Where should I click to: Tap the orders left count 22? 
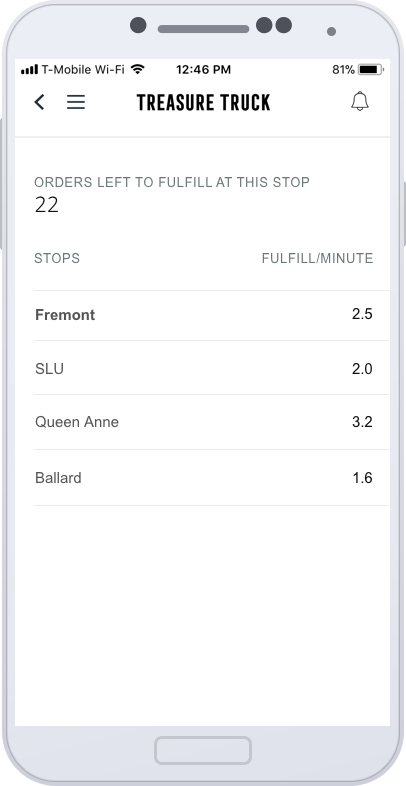[x=47, y=205]
